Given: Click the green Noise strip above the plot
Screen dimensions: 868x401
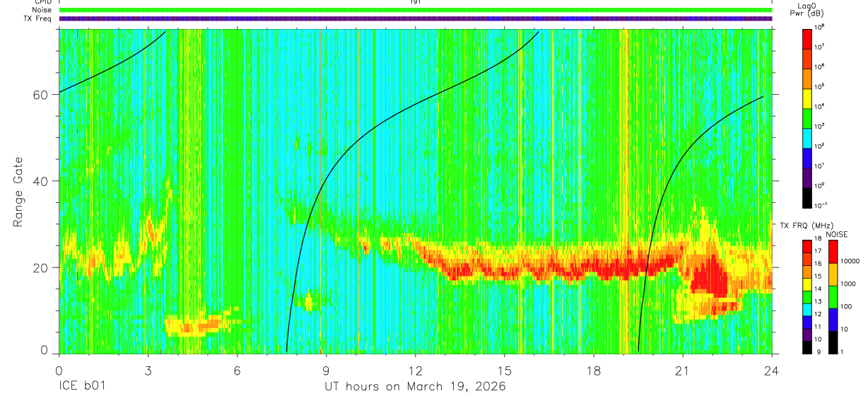Looking at the screenshot, I should point(416,10).
